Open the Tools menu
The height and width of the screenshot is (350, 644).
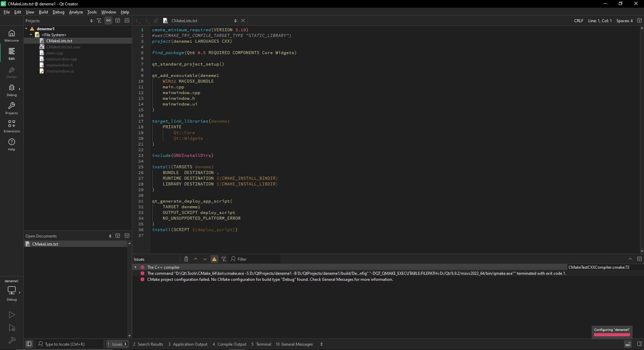click(x=92, y=12)
